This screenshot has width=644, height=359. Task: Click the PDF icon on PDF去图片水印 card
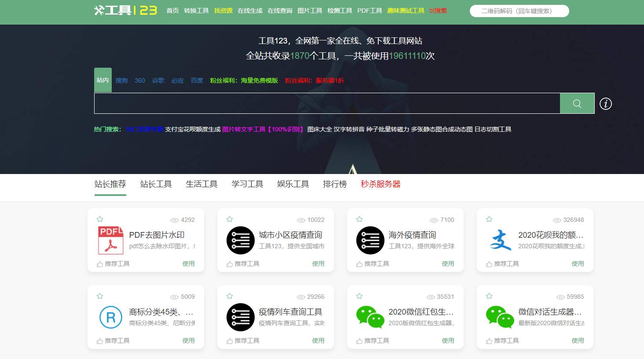[x=110, y=240]
